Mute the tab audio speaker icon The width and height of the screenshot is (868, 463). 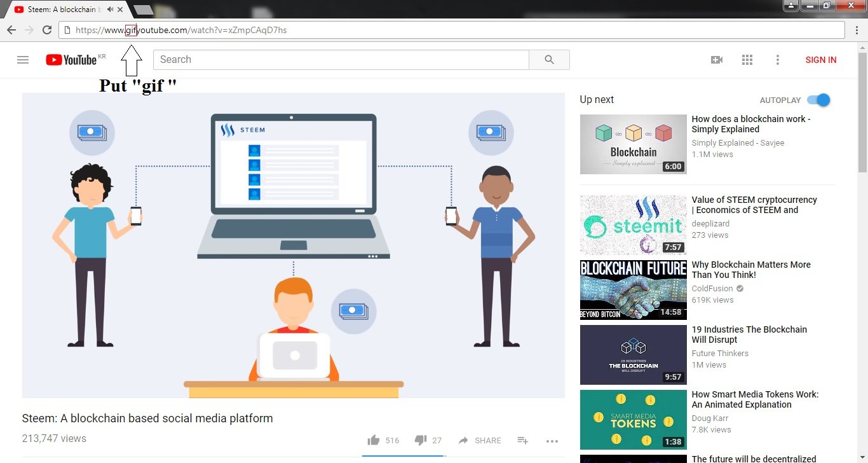pos(111,10)
